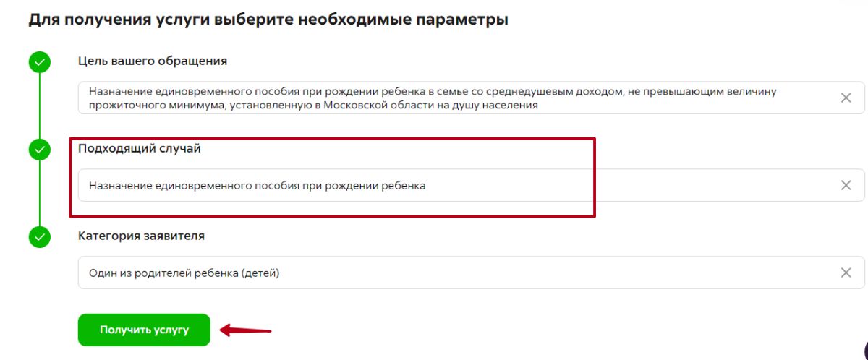Clear the Подходящий случай selection
868x360 pixels.
point(846,185)
